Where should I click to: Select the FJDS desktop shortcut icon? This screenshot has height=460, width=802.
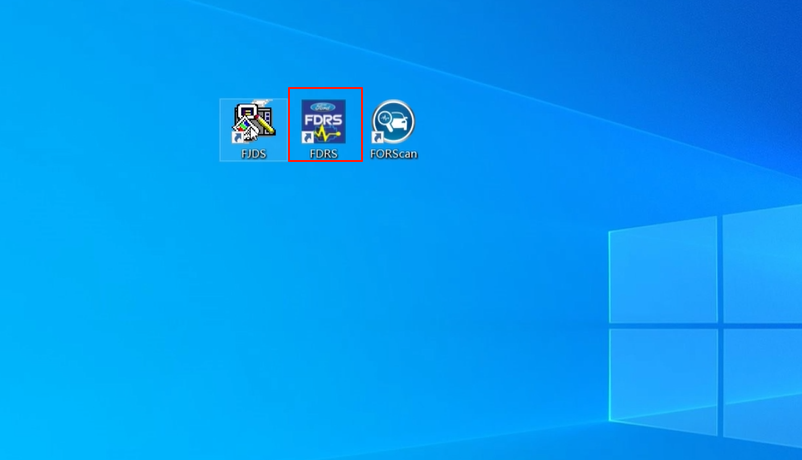[x=253, y=122]
